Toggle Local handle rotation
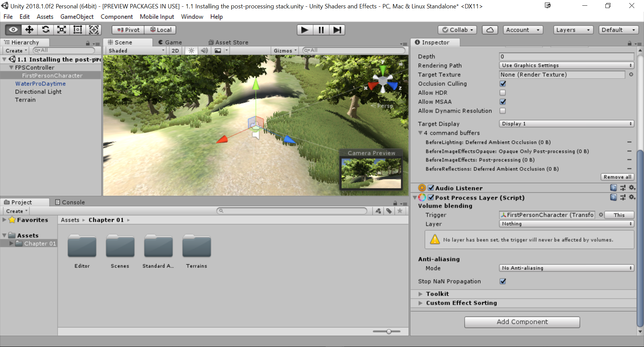Viewport: 644px width, 347px height. pos(160,30)
